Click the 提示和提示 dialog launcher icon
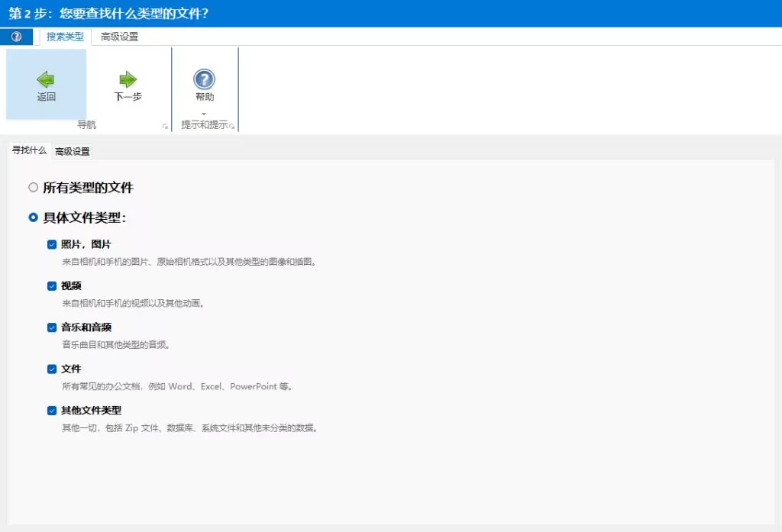The height and width of the screenshot is (532, 782). tap(231, 124)
